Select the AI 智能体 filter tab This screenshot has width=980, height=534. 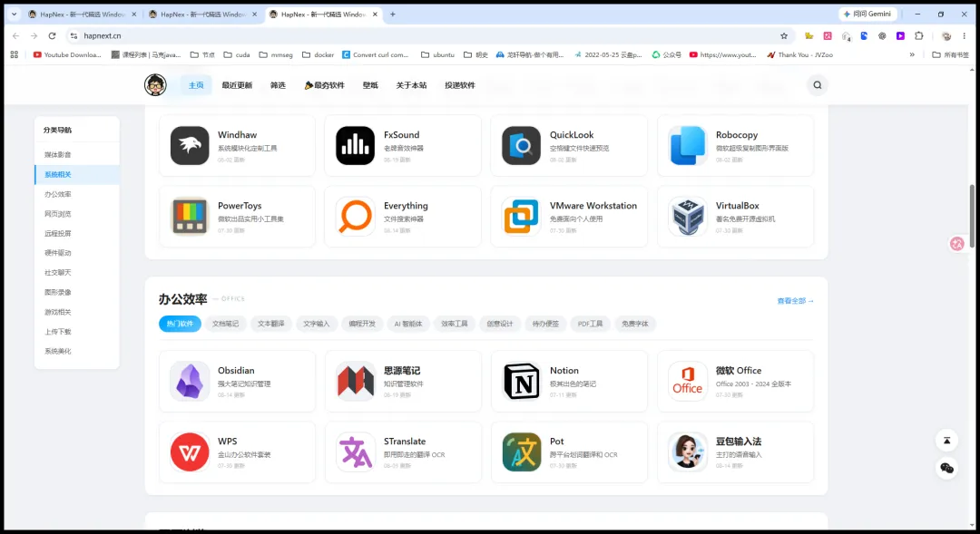tap(408, 324)
